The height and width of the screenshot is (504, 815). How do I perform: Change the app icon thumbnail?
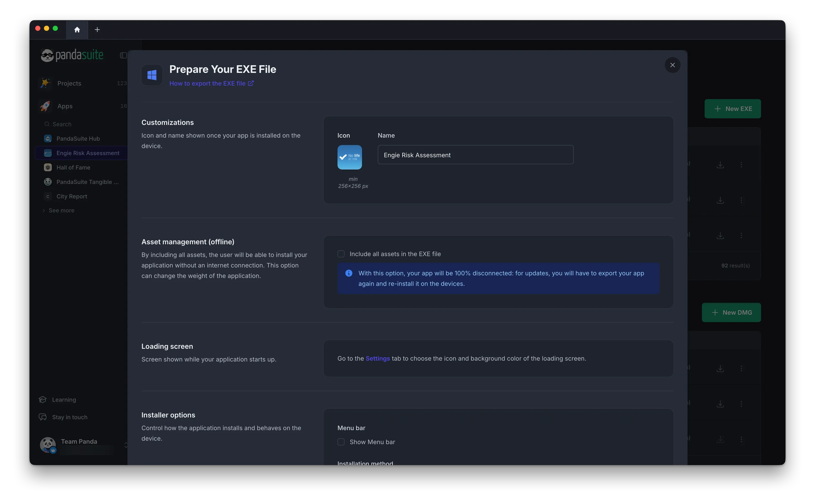coord(349,157)
